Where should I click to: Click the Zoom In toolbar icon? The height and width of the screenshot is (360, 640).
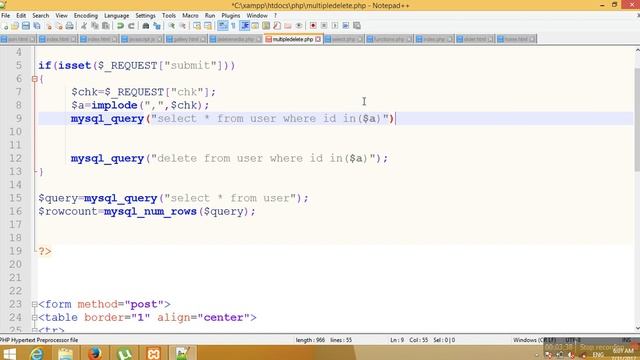pyautogui.click(x=172, y=26)
